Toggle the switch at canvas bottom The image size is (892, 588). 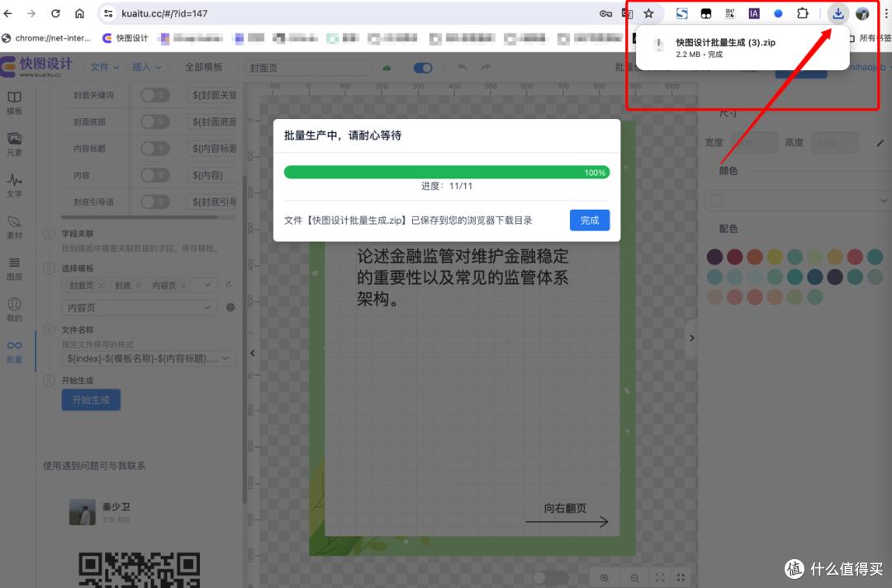[x=550, y=578]
